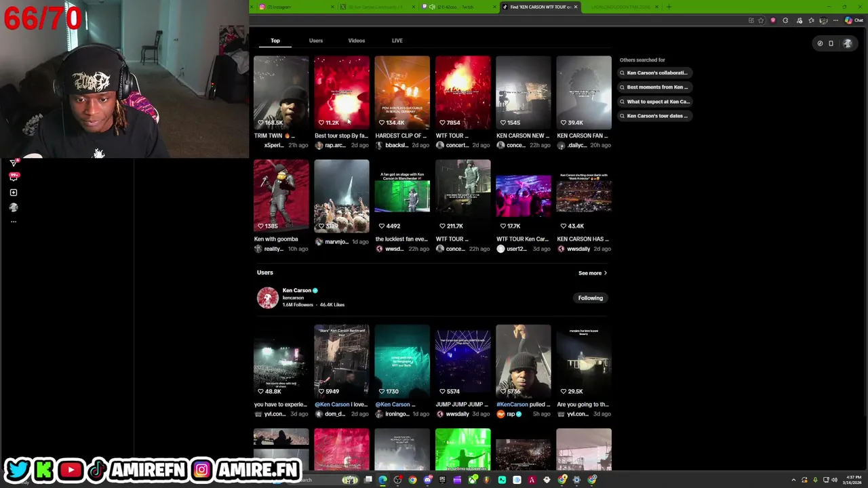The image size is (868, 488).
Task: Search suggestion What to expect at Ken Ca...
Action: pos(656,102)
